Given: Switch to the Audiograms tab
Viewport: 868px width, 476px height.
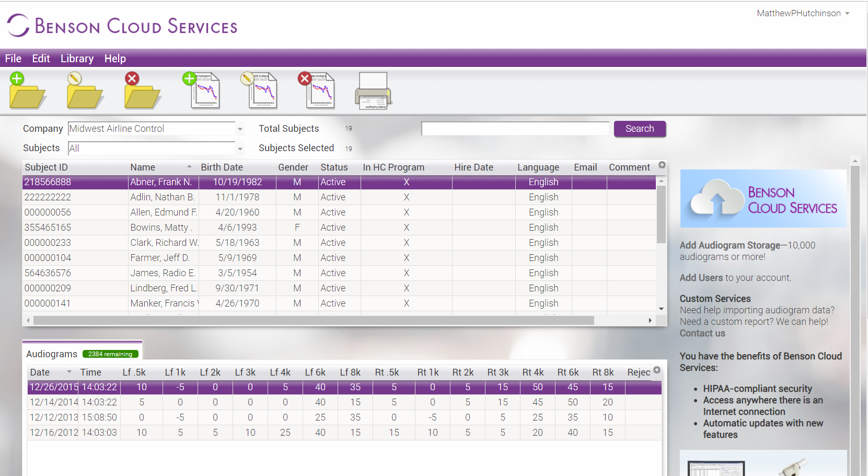Looking at the screenshot, I should point(52,354).
